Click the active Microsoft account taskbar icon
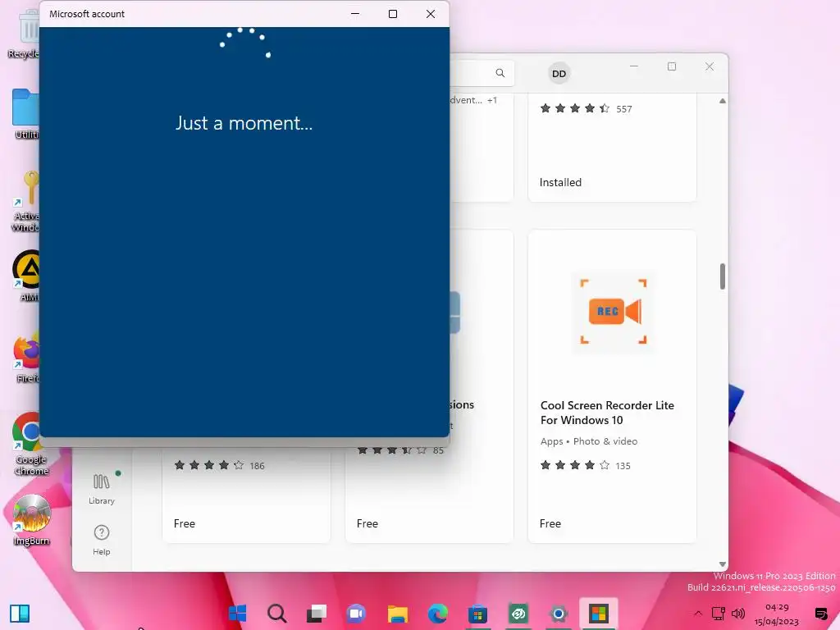 click(598, 613)
